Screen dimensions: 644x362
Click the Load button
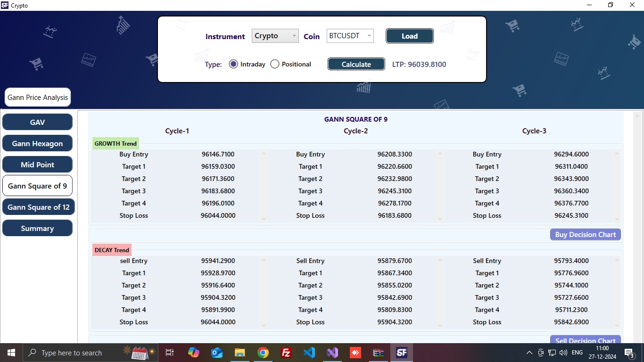[409, 35]
